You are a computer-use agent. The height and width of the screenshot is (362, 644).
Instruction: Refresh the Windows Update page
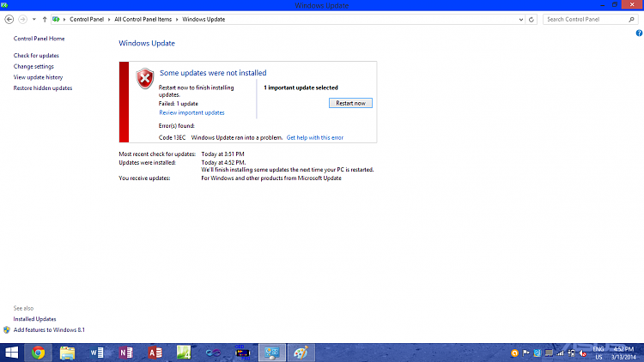tap(531, 19)
